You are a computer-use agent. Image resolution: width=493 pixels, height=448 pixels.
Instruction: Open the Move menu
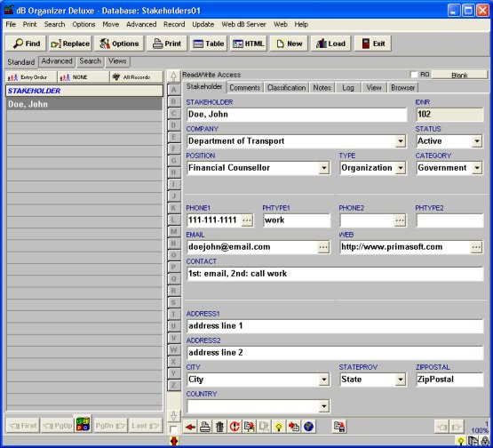click(111, 24)
